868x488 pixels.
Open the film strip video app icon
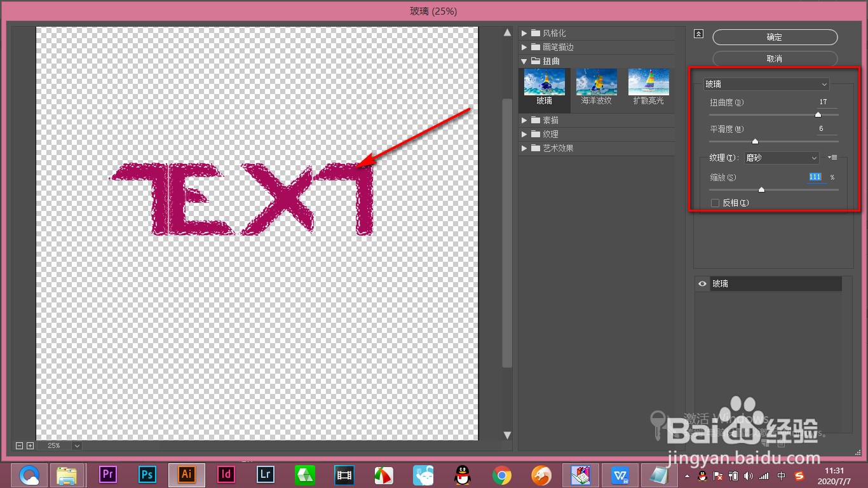pyautogui.click(x=344, y=475)
